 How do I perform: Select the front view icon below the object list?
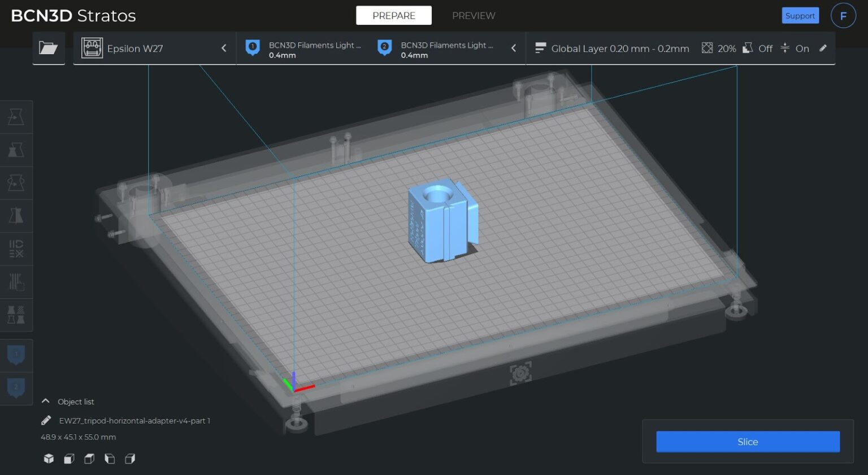pyautogui.click(x=69, y=459)
